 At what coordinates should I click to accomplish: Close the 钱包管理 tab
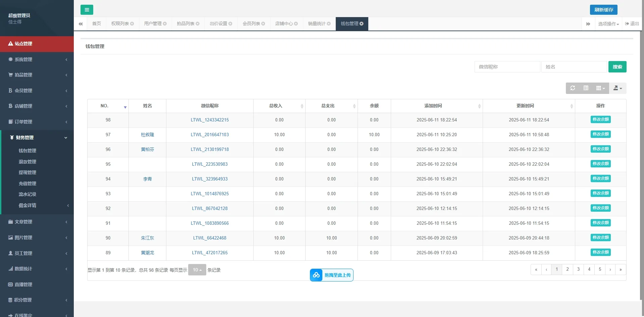[362, 24]
